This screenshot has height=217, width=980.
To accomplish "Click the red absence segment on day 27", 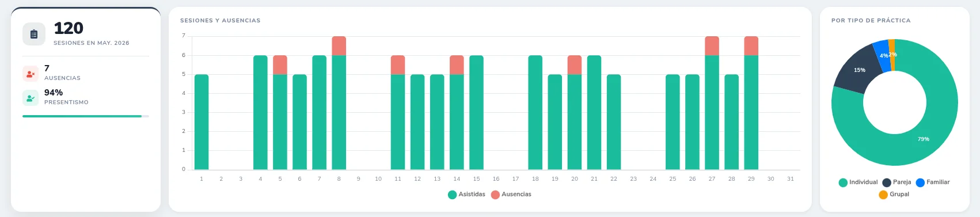I will pos(712,46).
